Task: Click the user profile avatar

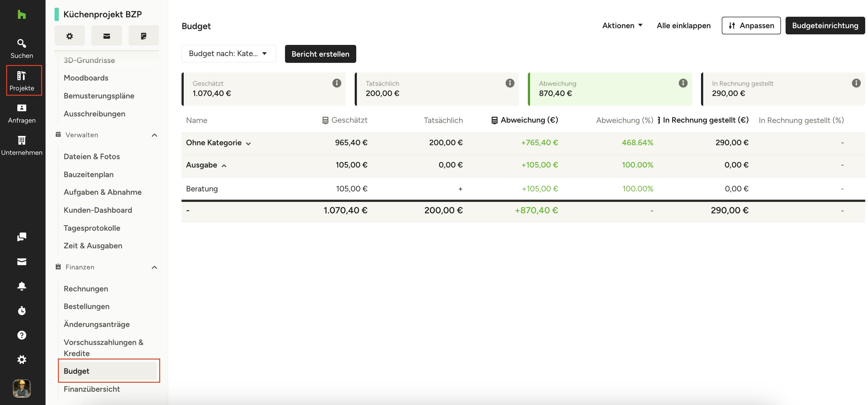Action: pos(22,388)
